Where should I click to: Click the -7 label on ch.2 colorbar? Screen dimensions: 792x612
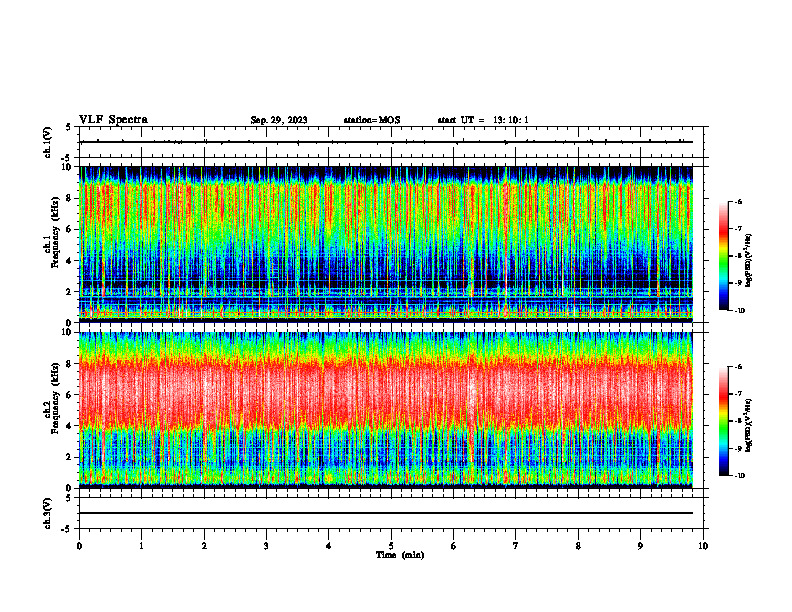(738, 394)
